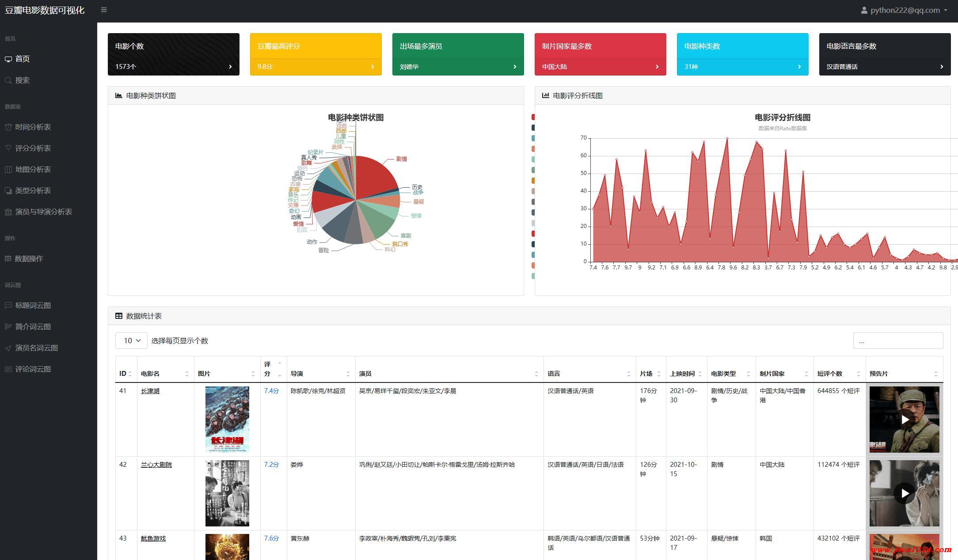Click the table icon for 数据操作
Viewport: 958px width, 560px height.
click(8, 258)
